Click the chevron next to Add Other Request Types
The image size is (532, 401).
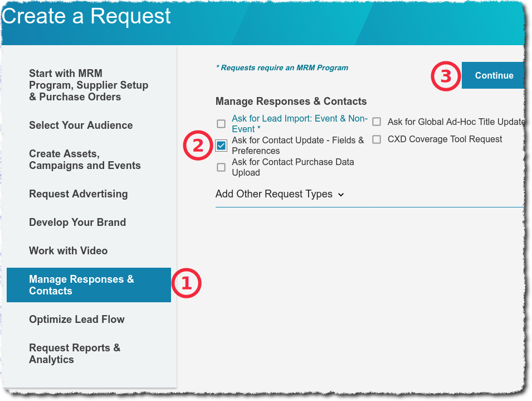pyautogui.click(x=341, y=195)
